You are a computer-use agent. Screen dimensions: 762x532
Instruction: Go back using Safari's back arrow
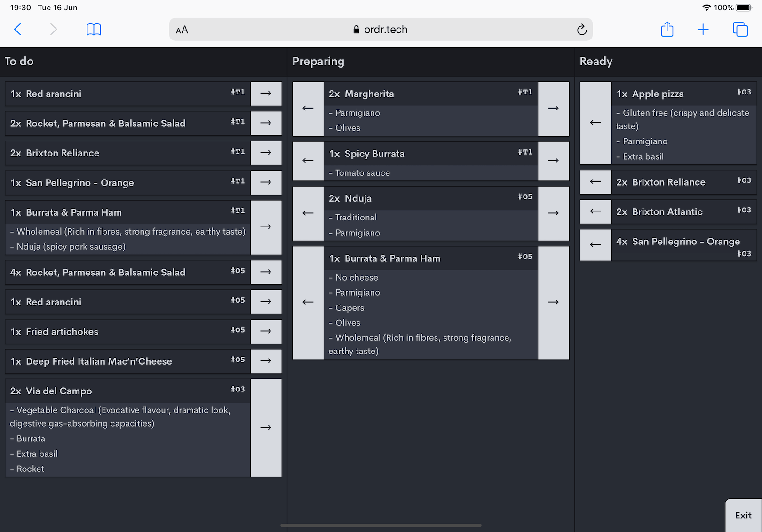tap(18, 30)
